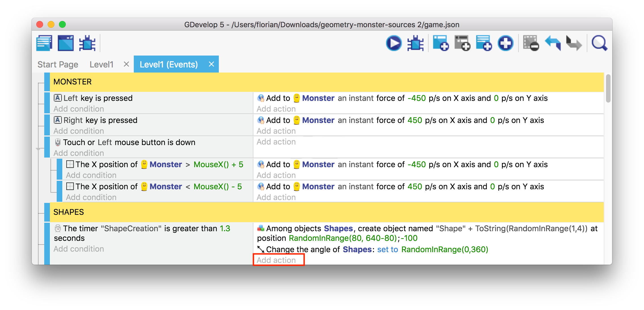Click the add comment icon
Screen dimensions: 644x310
[484, 43]
